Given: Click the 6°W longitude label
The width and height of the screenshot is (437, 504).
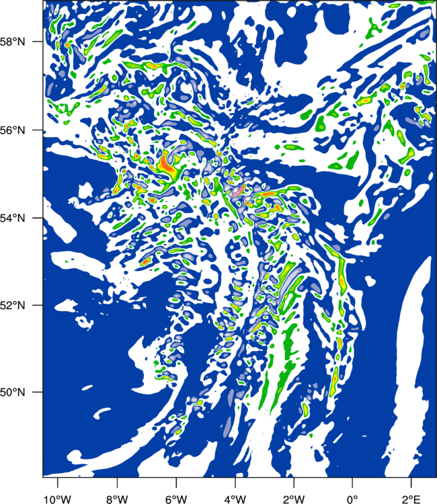Looking at the screenshot, I should [176, 499].
